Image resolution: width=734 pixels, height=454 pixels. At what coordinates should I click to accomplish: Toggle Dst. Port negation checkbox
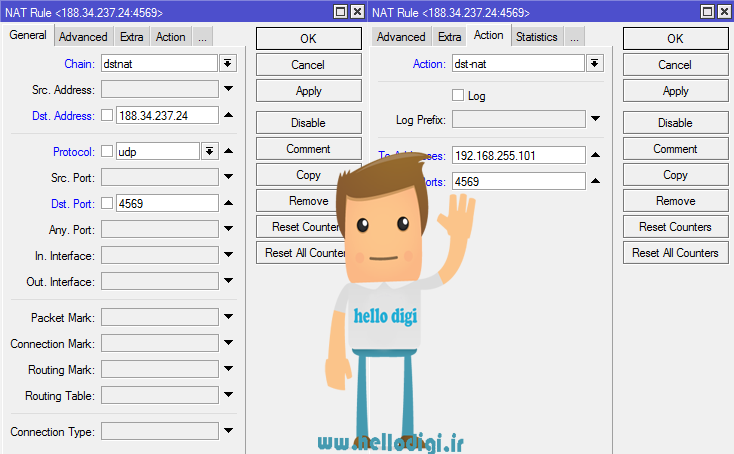click(107, 203)
